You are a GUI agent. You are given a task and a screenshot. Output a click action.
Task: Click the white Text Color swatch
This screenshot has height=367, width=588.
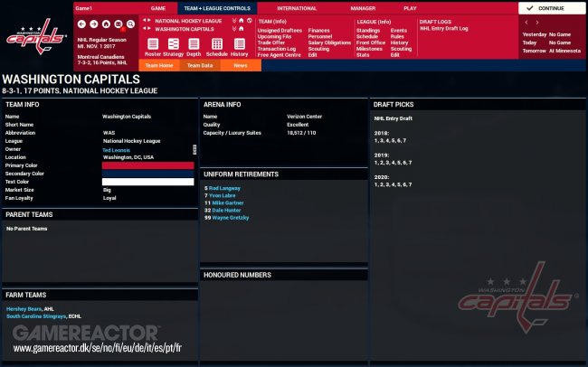(x=147, y=182)
